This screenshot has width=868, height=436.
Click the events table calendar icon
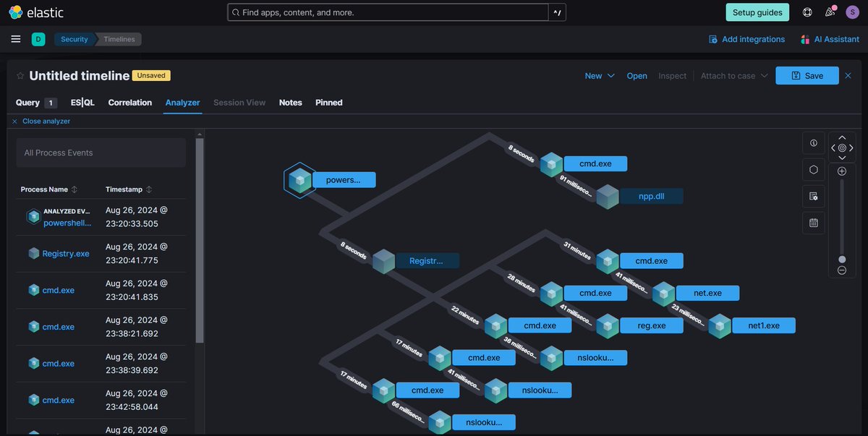click(813, 223)
